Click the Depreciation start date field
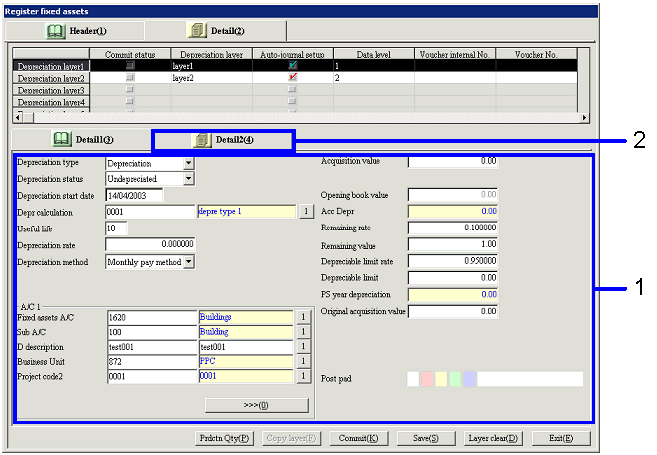The image size is (657, 455). pos(133,195)
